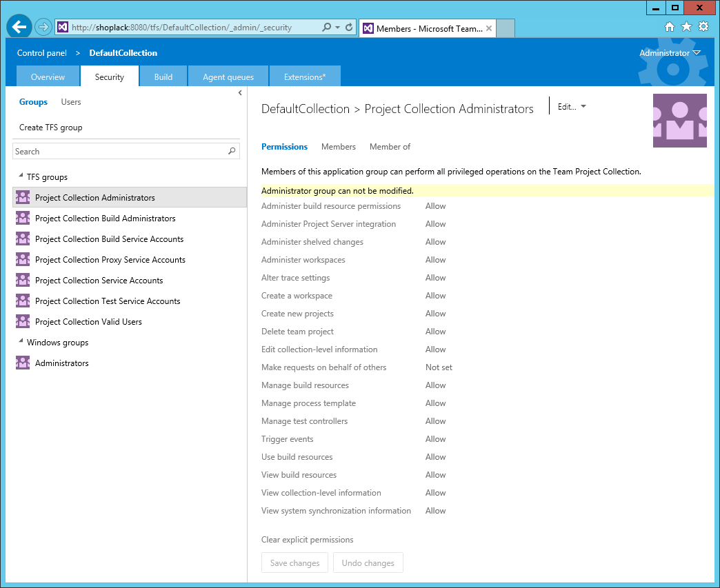Click the search magnifier in group search box
This screenshot has width=720, height=588.
click(x=232, y=151)
